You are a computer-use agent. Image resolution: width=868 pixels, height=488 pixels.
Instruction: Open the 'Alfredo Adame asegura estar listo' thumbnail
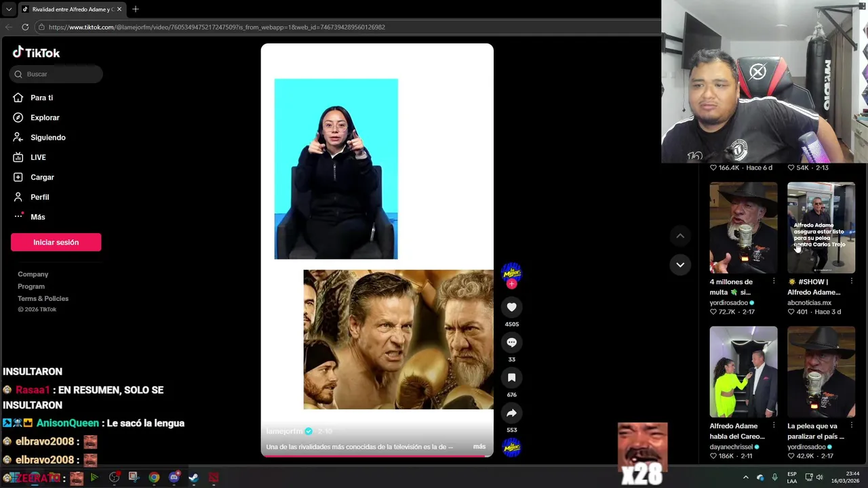(821, 228)
